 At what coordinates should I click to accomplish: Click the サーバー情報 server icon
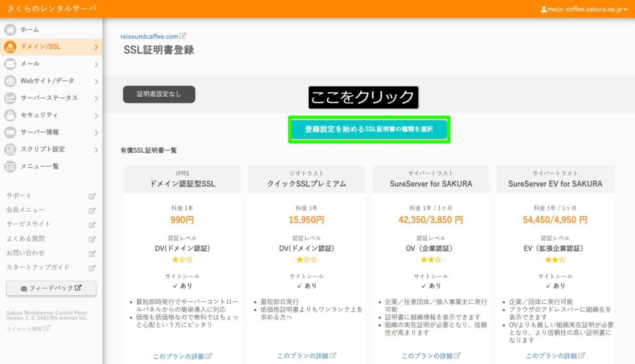10,132
